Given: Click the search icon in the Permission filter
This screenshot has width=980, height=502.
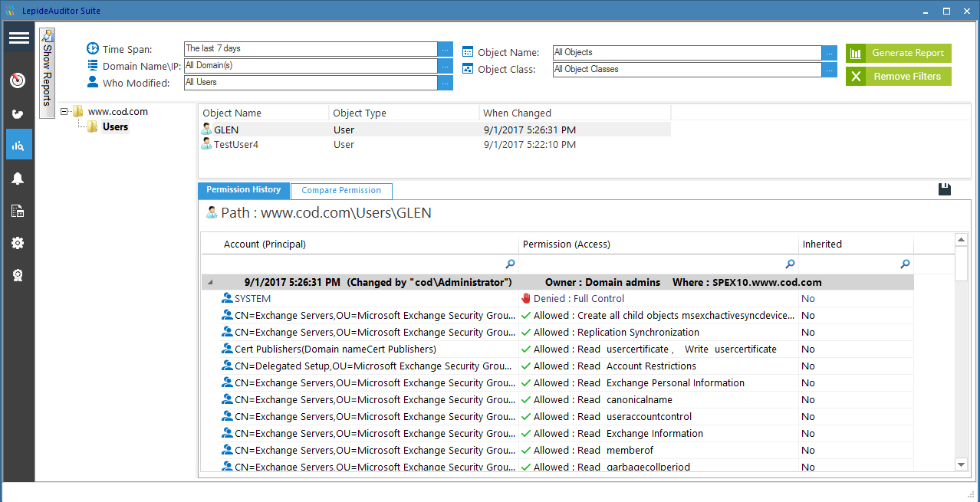Looking at the screenshot, I should click(791, 264).
